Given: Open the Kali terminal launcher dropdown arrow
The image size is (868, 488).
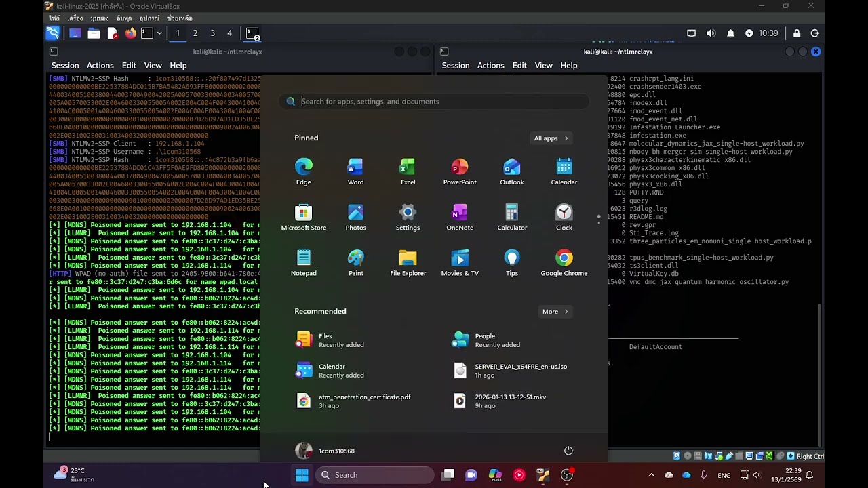Looking at the screenshot, I should click(x=159, y=33).
